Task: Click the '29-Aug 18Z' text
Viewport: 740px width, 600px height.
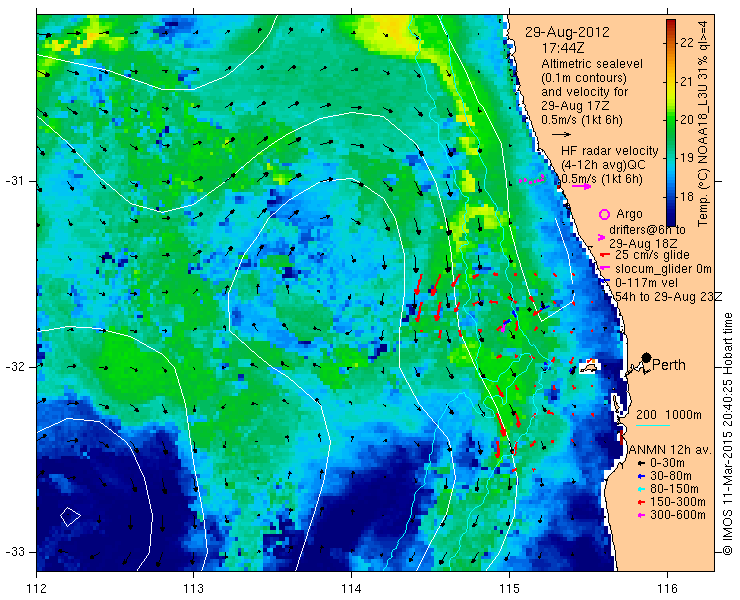Action: click(x=643, y=244)
